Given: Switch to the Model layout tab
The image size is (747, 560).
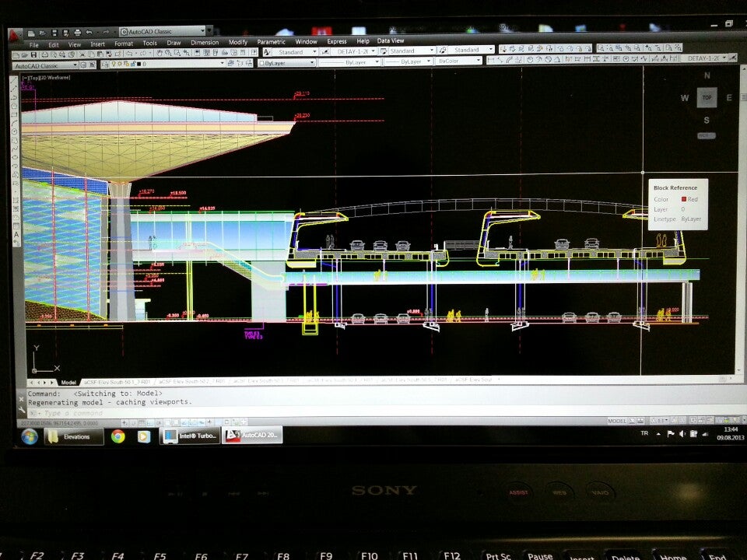Looking at the screenshot, I should tap(68, 382).
